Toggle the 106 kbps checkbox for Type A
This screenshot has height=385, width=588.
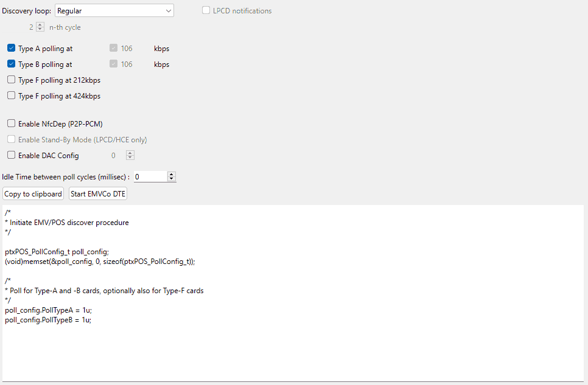(x=114, y=48)
